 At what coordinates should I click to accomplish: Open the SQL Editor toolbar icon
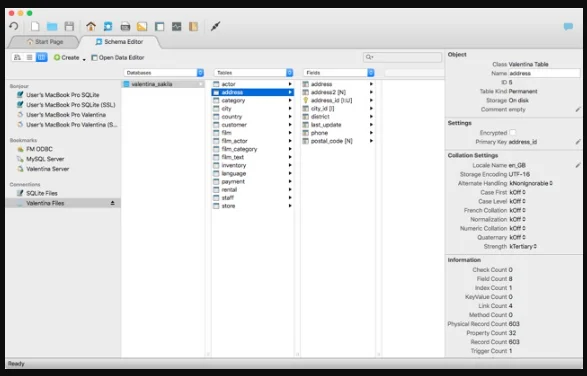125,26
